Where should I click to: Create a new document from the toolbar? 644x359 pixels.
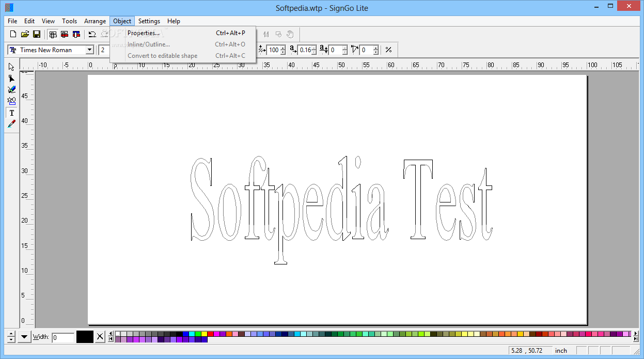pos(13,35)
